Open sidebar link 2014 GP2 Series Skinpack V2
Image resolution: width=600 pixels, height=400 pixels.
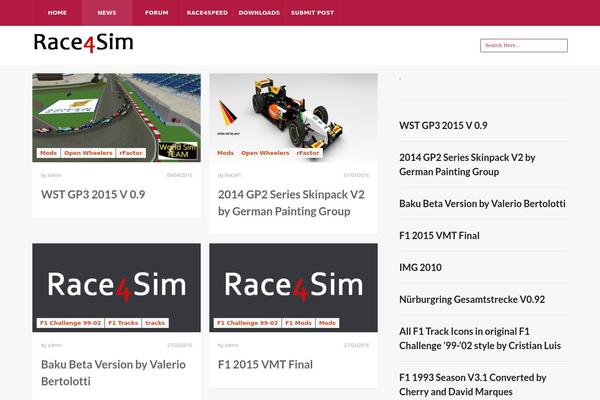[467, 165]
